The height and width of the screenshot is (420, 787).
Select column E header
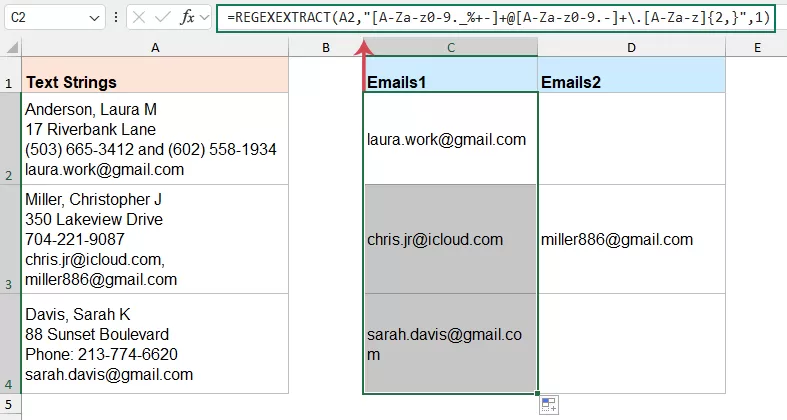[x=756, y=48]
